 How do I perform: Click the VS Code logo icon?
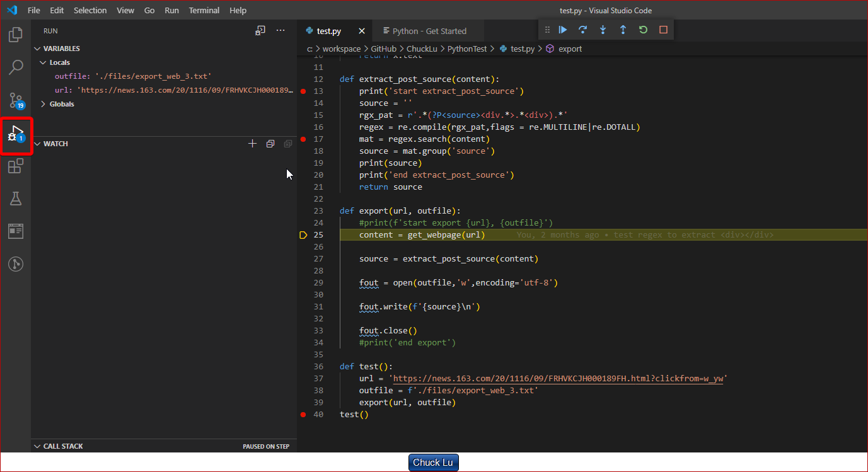tap(12, 10)
